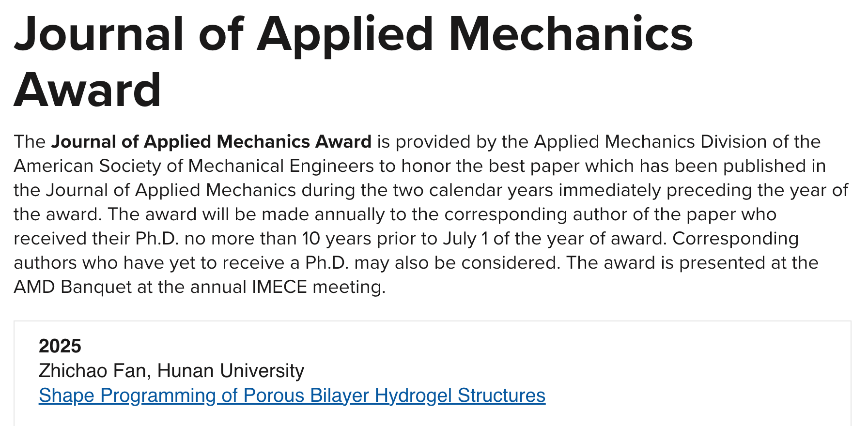Click the word considered in the description
This screenshot has width=868, height=426.
(x=511, y=263)
